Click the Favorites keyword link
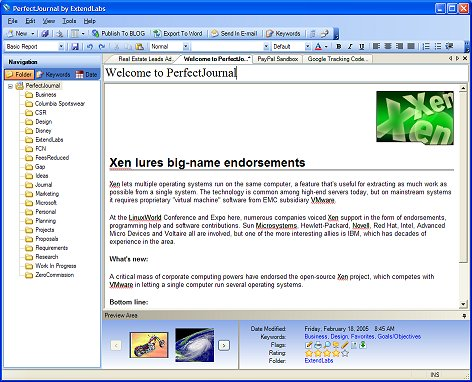 coord(363,337)
